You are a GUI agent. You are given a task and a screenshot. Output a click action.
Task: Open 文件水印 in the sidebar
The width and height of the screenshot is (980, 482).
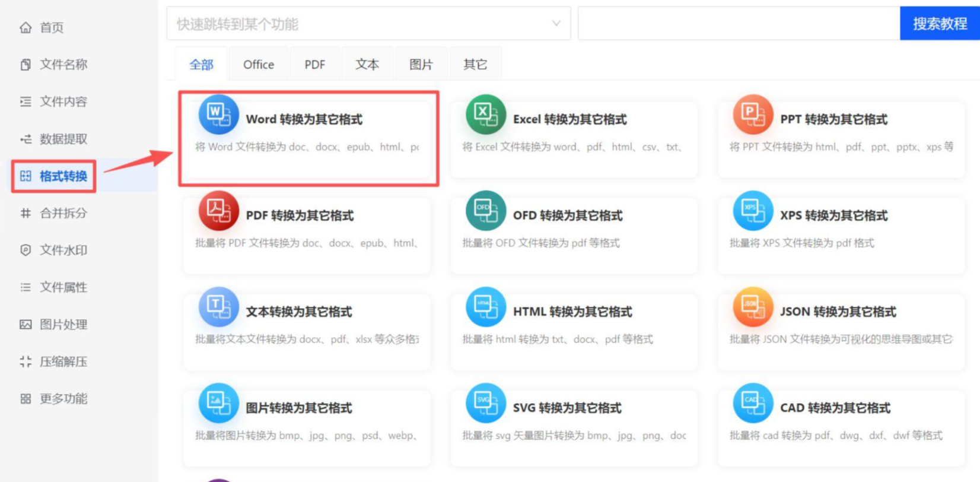63,250
